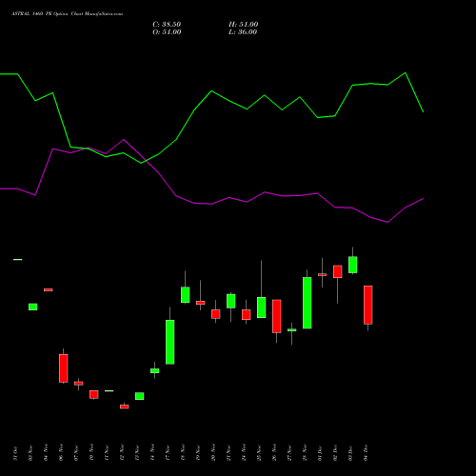Click the purple indicator line's peak near 12 Nov
The height and width of the screenshot is (476, 476).
(124, 139)
